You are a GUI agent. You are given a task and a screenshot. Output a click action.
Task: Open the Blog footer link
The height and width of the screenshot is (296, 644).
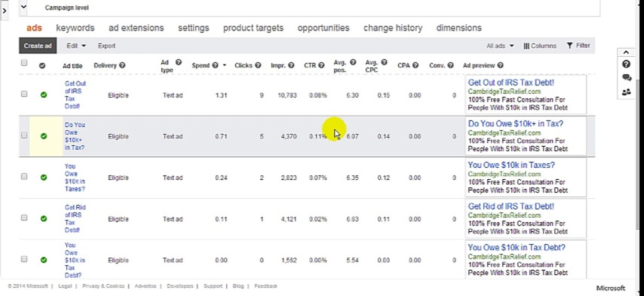click(x=238, y=286)
